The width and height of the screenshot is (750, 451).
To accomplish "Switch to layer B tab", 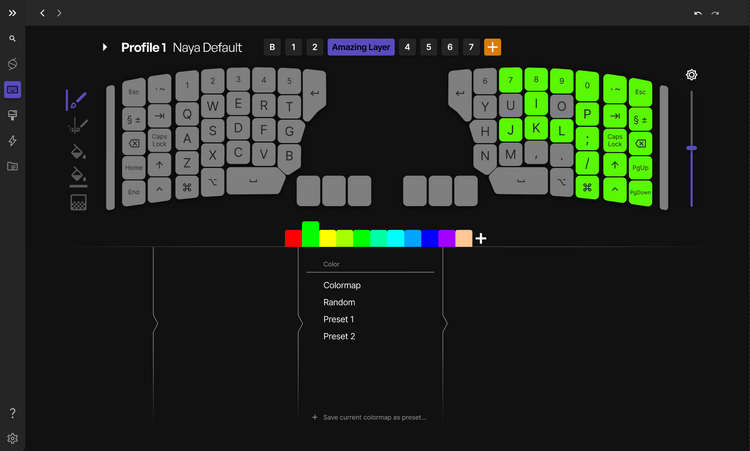I will [x=272, y=47].
